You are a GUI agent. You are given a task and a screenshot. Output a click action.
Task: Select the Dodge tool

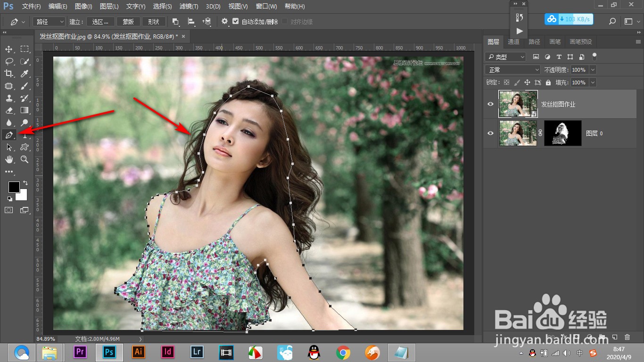pos(25,123)
